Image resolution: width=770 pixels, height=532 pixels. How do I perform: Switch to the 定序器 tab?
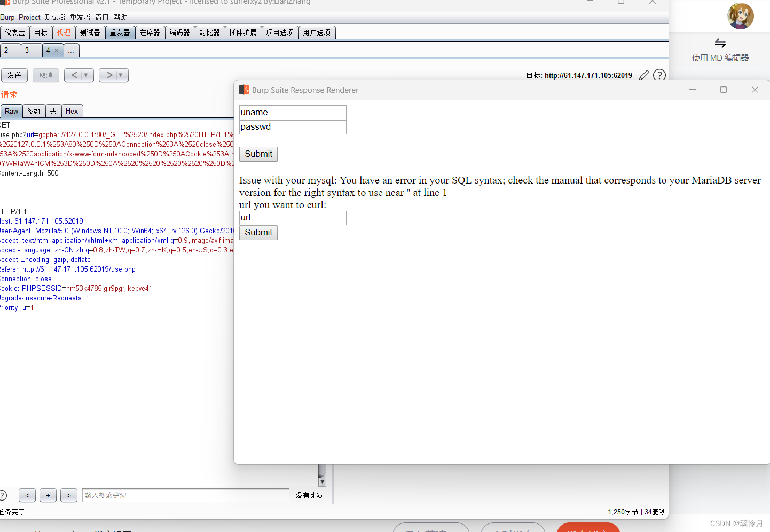coord(150,33)
